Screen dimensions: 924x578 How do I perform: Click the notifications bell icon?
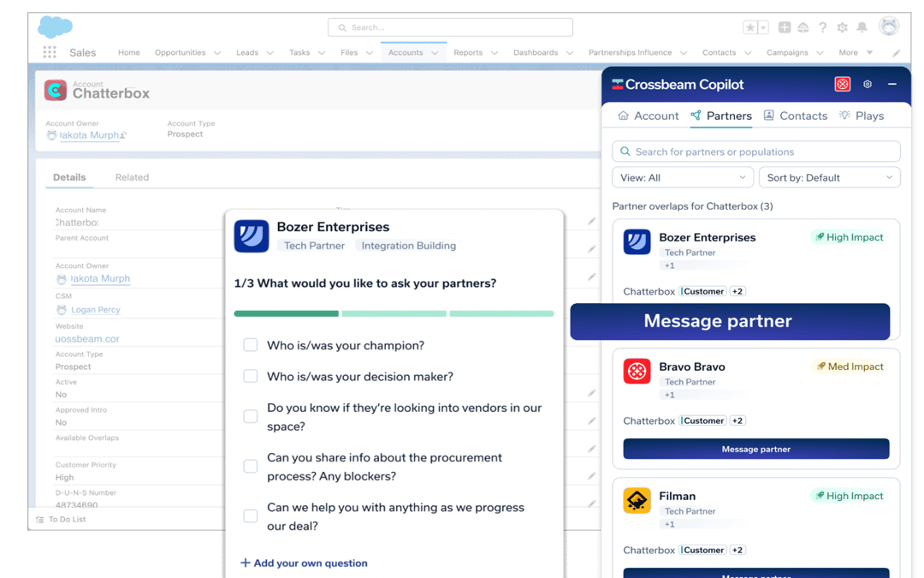[863, 27]
